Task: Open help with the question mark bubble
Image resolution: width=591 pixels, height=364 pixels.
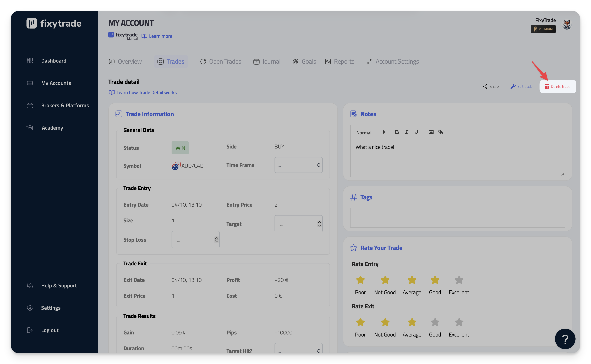Action: 565,339
